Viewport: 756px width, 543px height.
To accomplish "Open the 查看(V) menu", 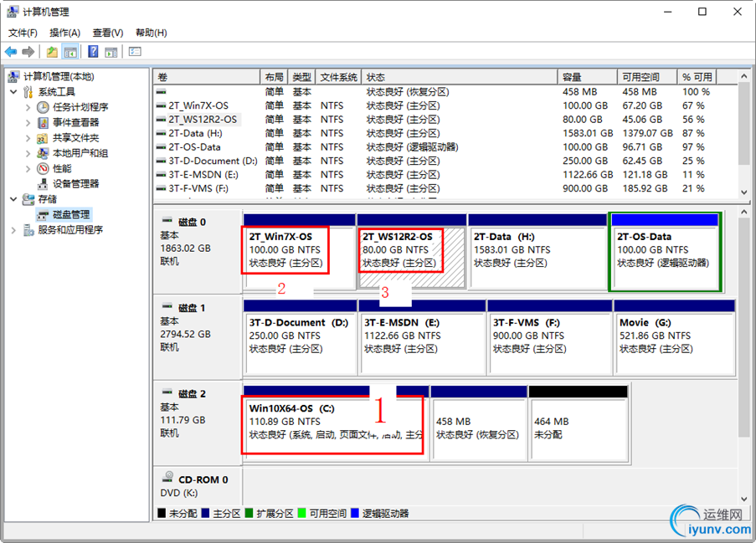I will (107, 33).
